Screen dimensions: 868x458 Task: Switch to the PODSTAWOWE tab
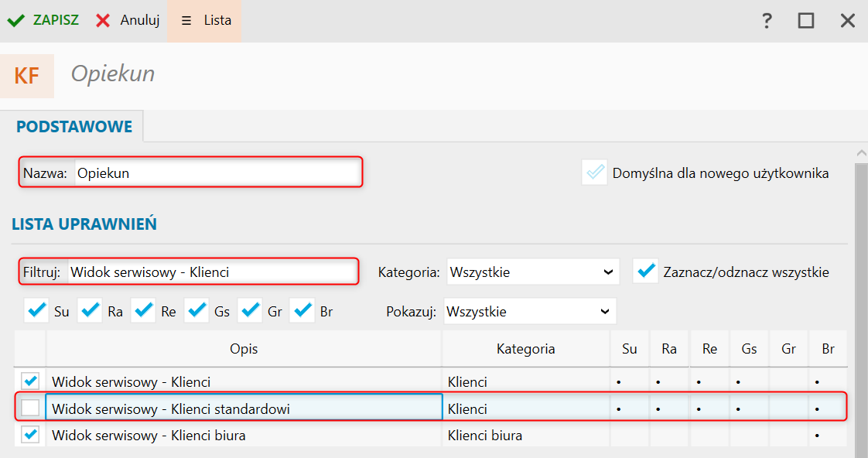point(74,127)
